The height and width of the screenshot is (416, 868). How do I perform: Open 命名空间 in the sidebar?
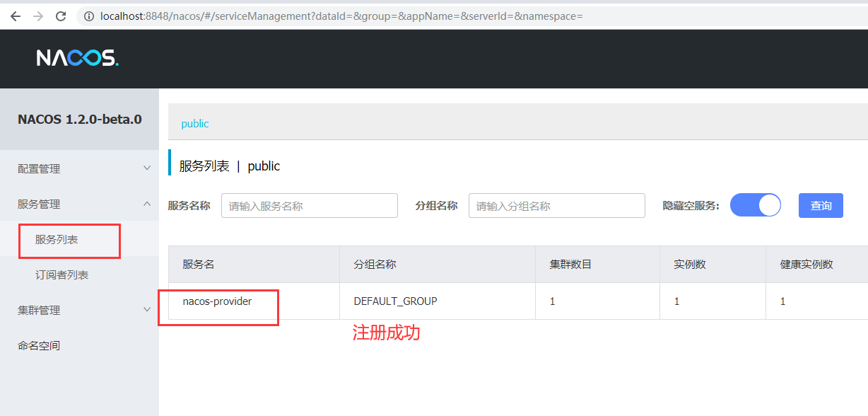click(39, 345)
